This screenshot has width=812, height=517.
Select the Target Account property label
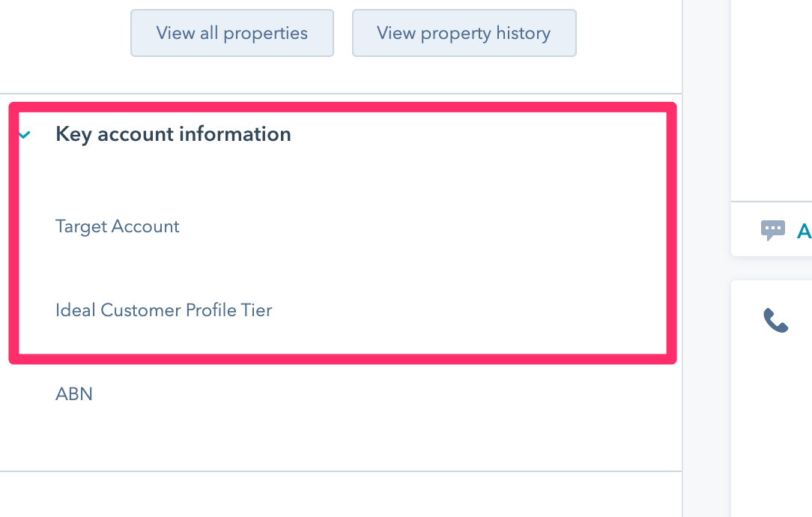point(118,226)
